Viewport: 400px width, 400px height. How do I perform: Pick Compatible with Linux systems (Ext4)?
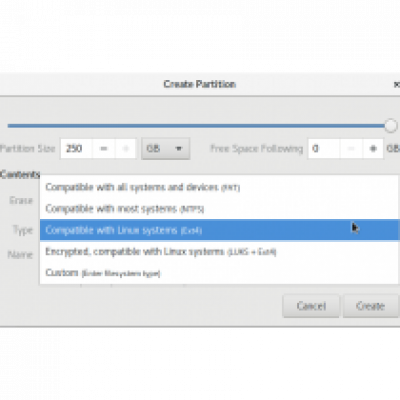pos(219,230)
